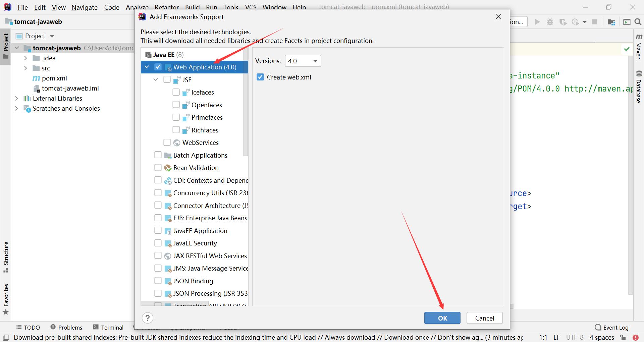Image resolution: width=644 pixels, height=342 pixels.
Task: Click the red error indicator in status bar
Action: [635, 337]
